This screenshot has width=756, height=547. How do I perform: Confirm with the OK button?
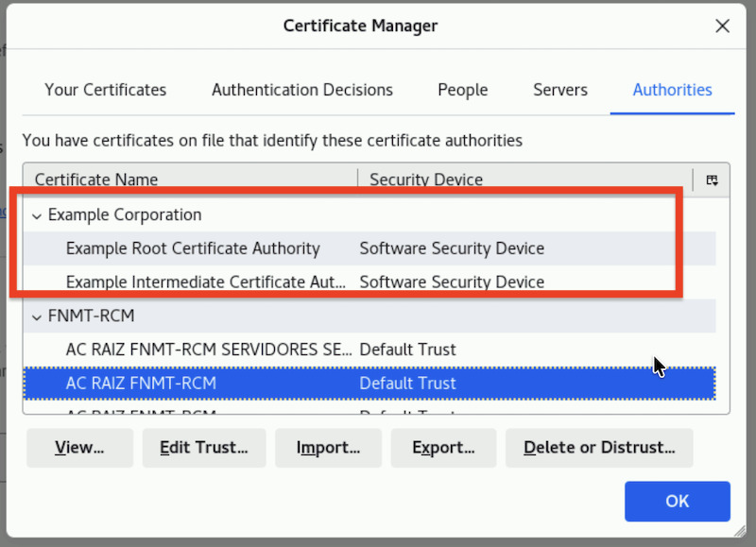point(677,501)
